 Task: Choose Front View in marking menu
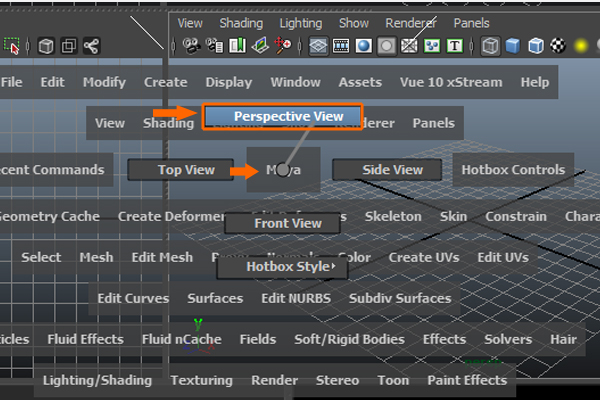[x=282, y=223]
